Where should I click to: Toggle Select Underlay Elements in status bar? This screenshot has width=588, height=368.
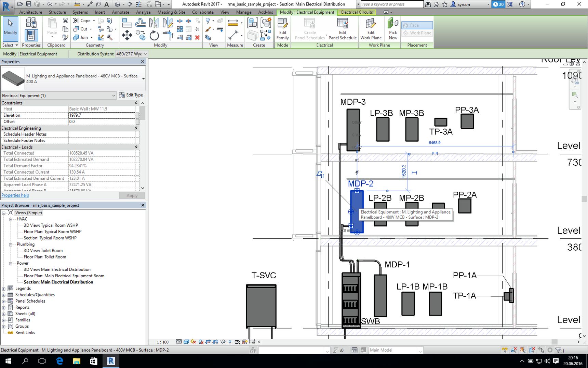[x=514, y=350]
